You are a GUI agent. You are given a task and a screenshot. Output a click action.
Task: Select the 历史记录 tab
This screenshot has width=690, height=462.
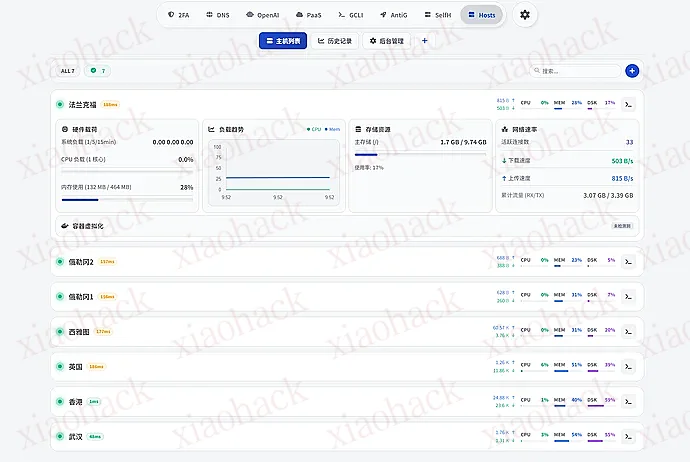pyautogui.click(x=334, y=41)
